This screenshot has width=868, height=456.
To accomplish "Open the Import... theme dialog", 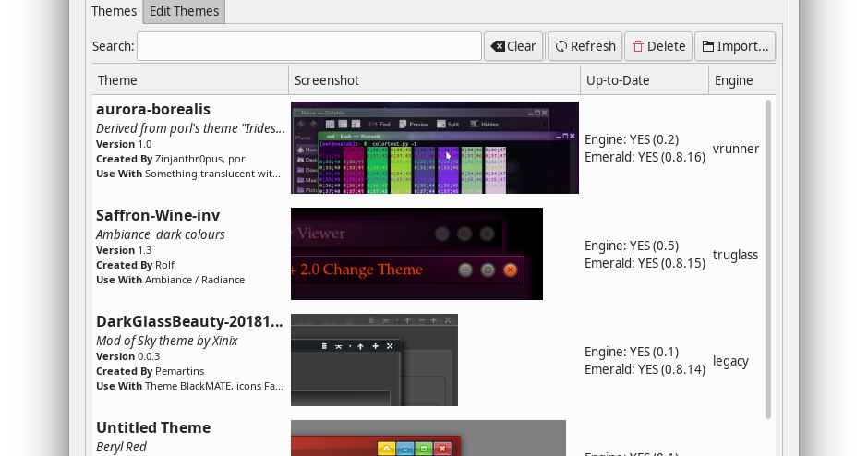I will 735,46.
